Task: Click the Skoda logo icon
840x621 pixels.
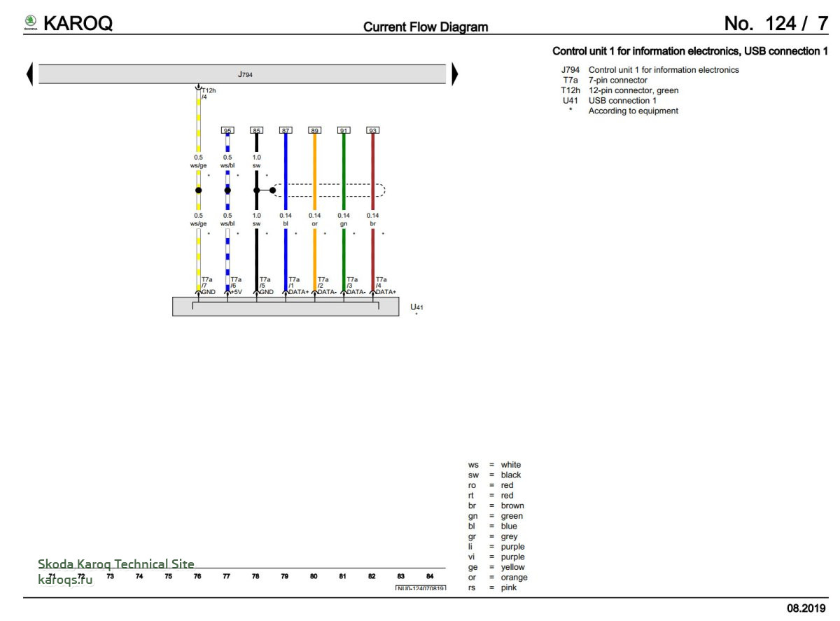Action: pyautogui.click(x=31, y=23)
